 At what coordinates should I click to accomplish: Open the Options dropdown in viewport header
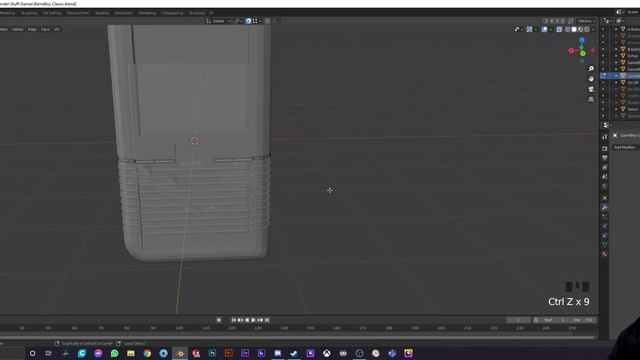pos(587,21)
